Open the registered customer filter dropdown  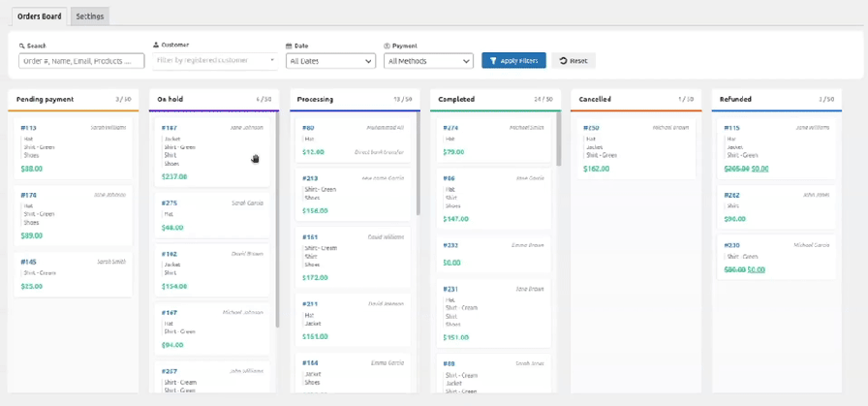click(x=215, y=60)
